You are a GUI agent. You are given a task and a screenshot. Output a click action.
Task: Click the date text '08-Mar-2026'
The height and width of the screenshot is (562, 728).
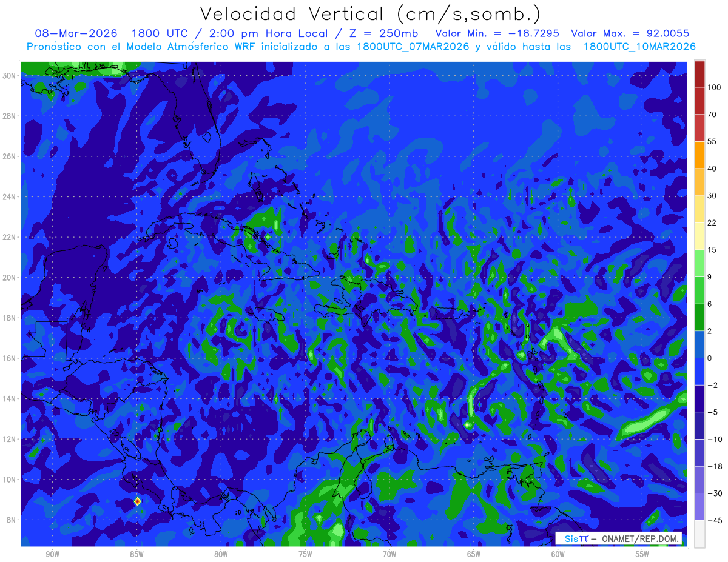click(77, 33)
